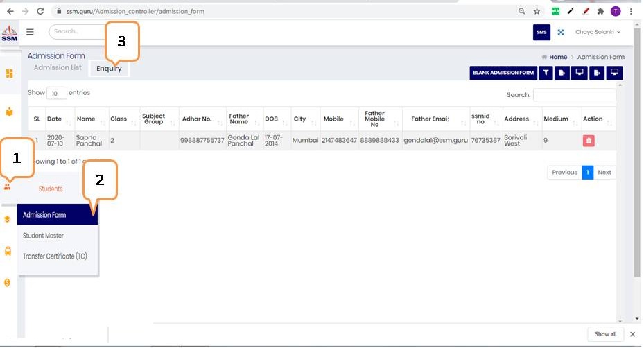Open the Students icon in sidebar

coord(8,186)
